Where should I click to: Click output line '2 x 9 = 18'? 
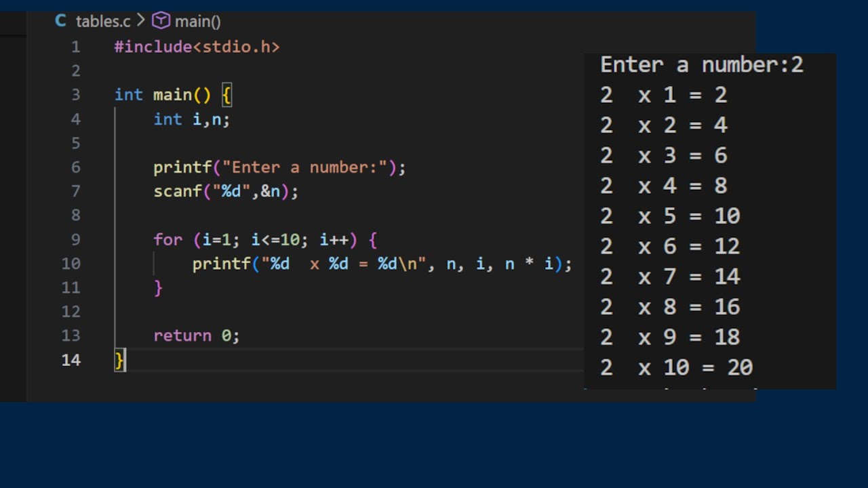coord(670,338)
